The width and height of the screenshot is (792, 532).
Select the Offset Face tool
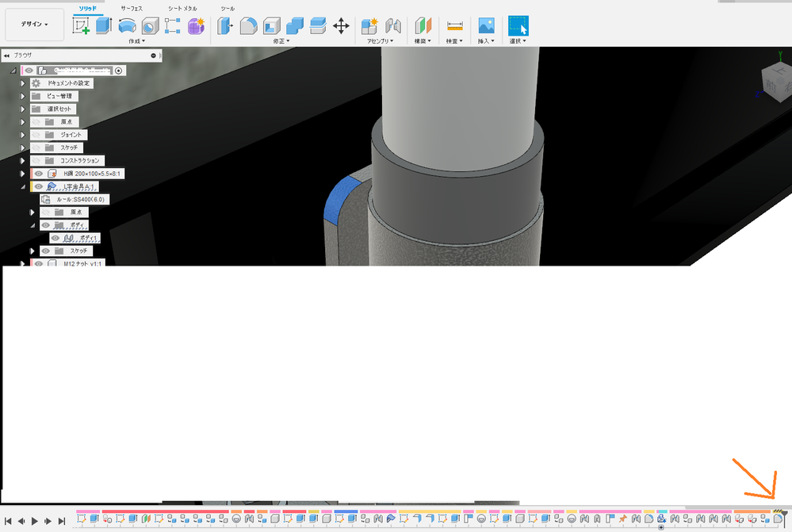click(318, 25)
